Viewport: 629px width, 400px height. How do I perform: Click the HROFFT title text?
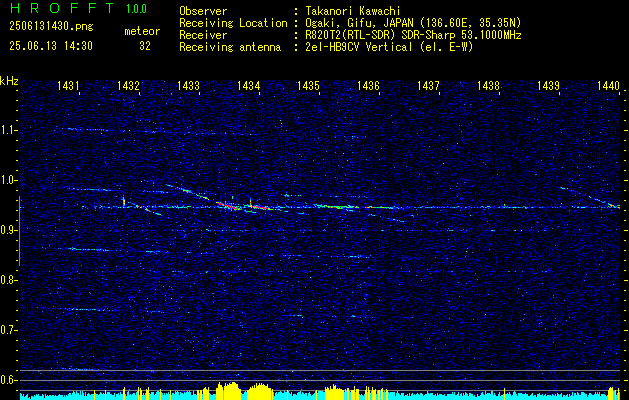(62, 8)
